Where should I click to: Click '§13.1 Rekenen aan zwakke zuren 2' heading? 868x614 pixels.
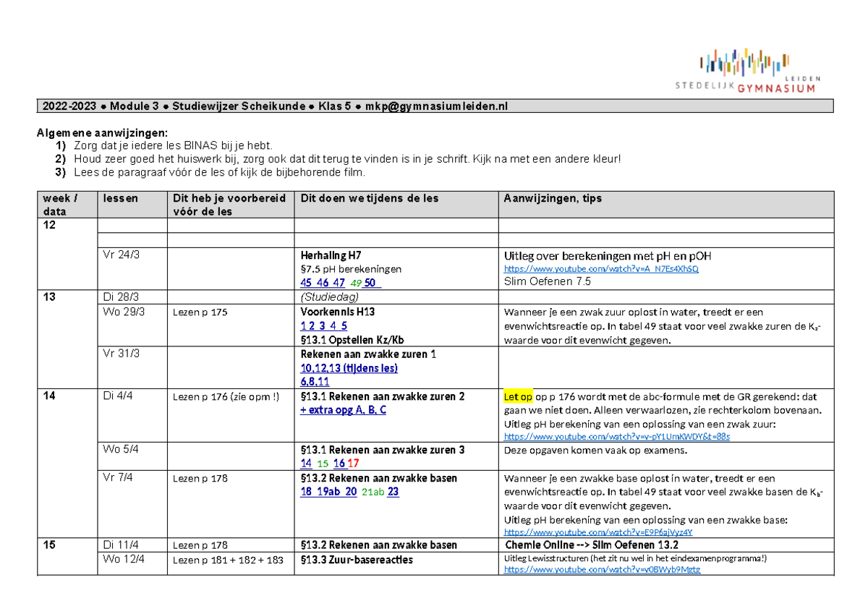(x=382, y=396)
